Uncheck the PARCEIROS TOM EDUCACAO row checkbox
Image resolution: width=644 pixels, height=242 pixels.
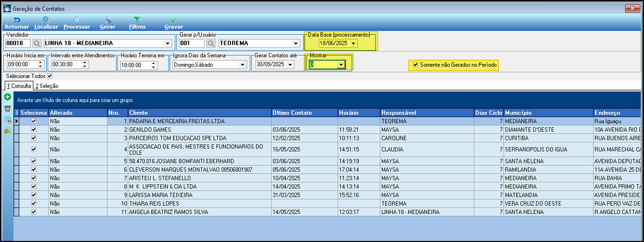coord(34,138)
